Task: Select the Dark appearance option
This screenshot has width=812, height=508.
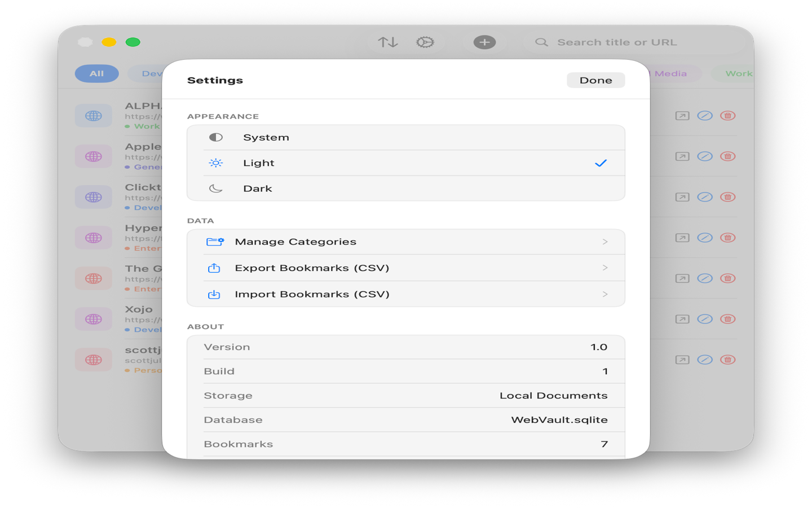Action: click(x=406, y=189)
